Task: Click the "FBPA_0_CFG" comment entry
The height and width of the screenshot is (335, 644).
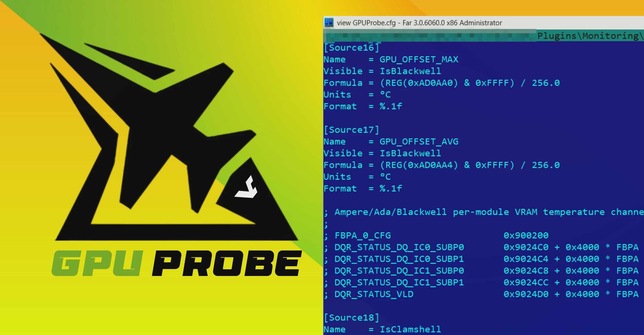Action: point(363,236)
